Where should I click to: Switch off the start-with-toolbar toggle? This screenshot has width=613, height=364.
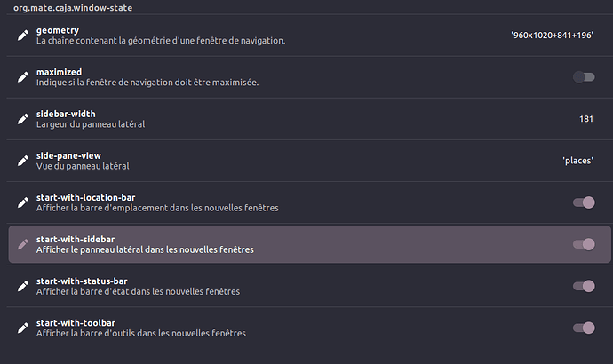click(x=584, y=328)
